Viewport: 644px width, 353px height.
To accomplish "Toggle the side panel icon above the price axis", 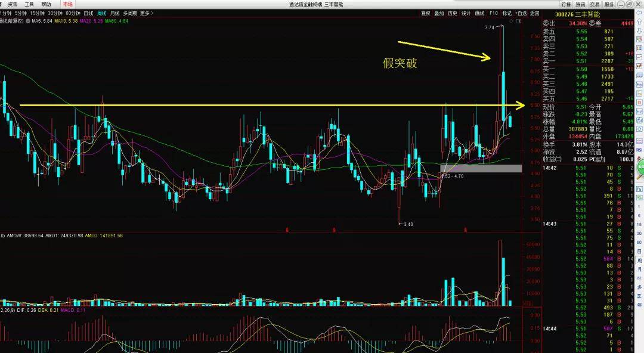I will click(519, 21).
